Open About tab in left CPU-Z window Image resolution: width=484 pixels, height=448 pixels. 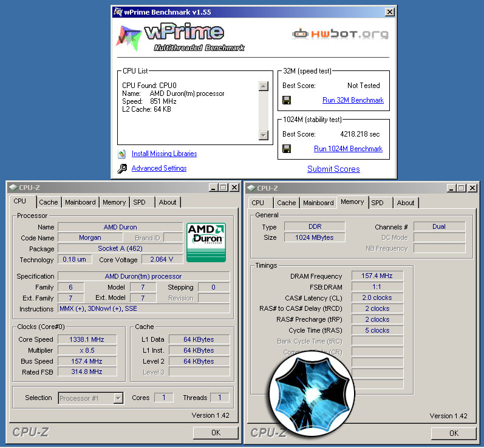[x=168, y=202]
